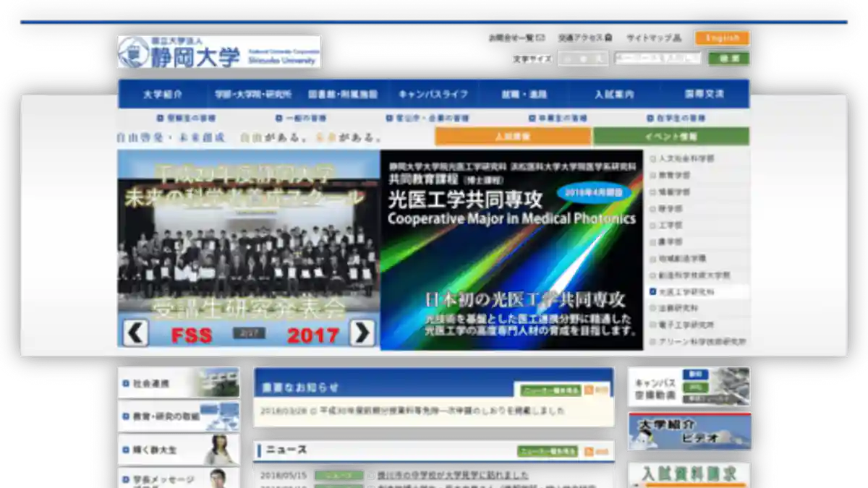Screen dimensions: 868x488
Task: Open the 社会連携 sidebar banner
Action: click(x=178, y=382)
